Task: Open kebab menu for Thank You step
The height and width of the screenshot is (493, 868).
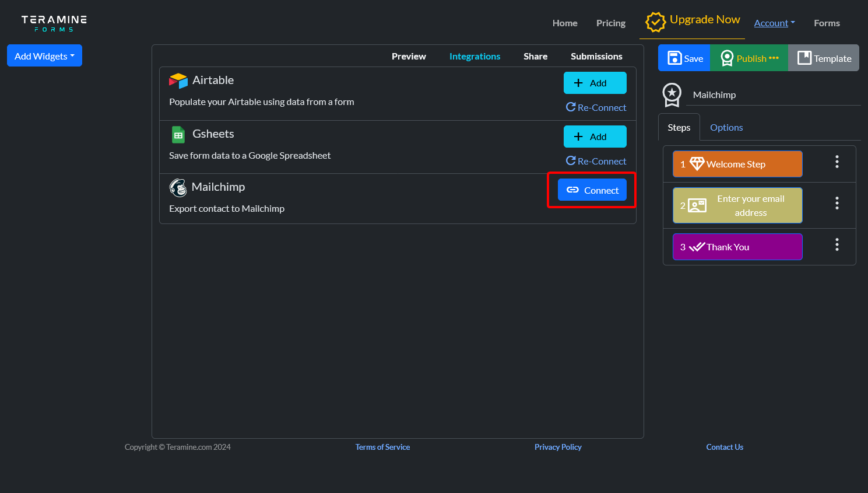Action: [x=837, y=244]
